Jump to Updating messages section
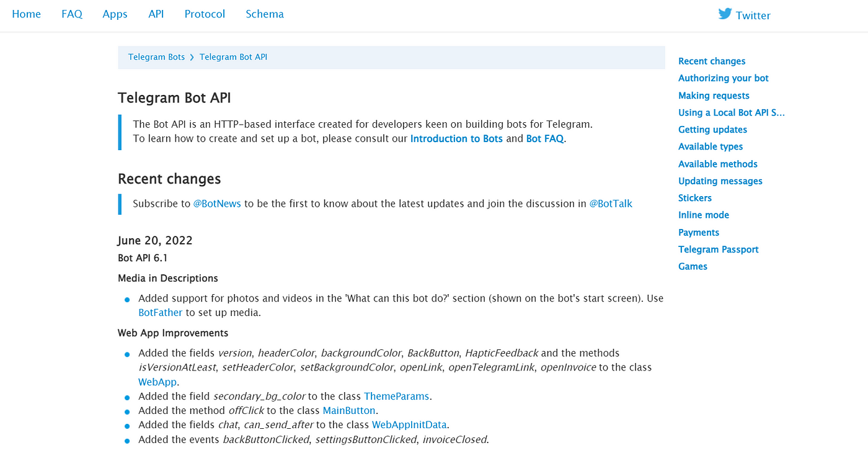868x453 pixels. click(x=720, y=181)
